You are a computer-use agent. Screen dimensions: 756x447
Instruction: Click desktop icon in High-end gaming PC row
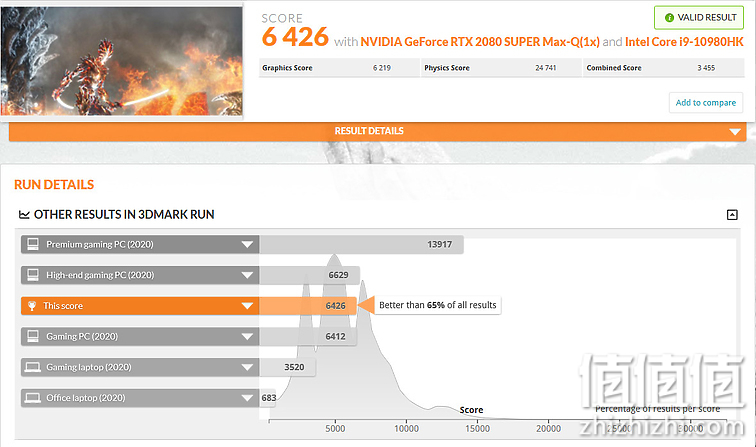(33, 275)
